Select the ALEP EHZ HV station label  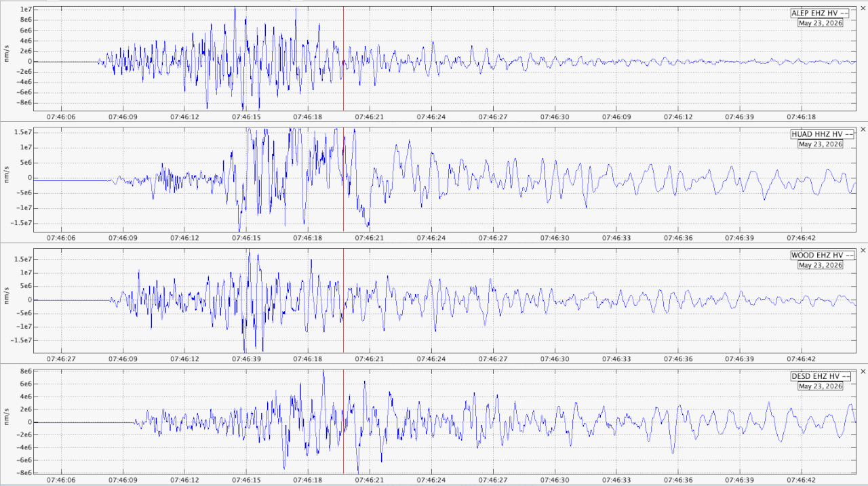point(821,14)
